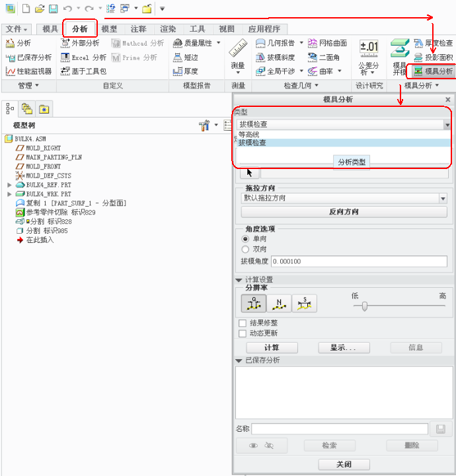This screenshot has height=476, width=456.
Task: Click the New file icon
Action: click(x=26, y=9)
